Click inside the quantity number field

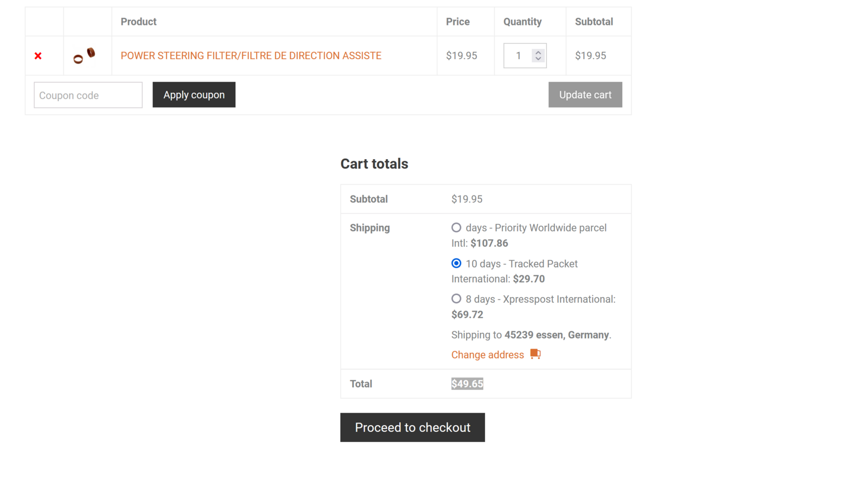coord(518,56)
